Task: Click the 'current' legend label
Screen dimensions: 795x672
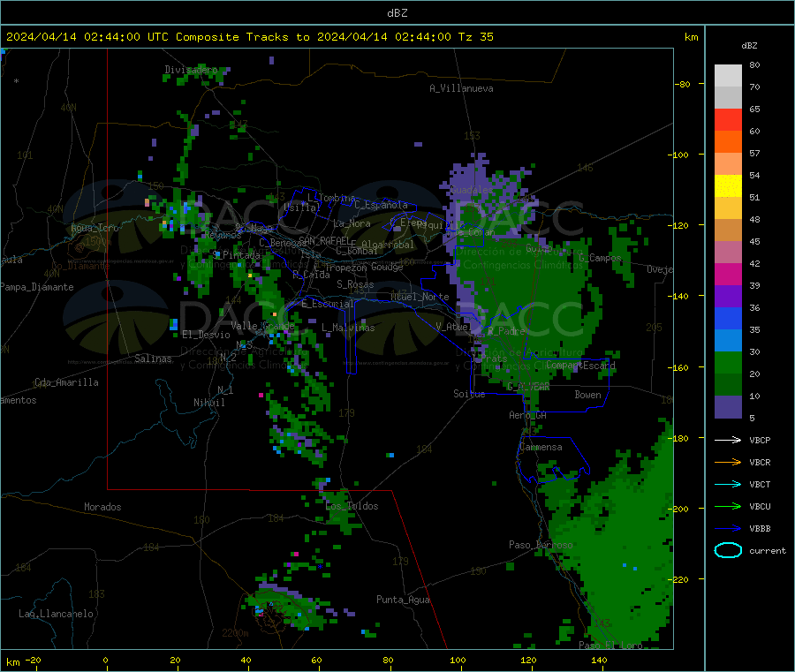Action: point(768,550)
